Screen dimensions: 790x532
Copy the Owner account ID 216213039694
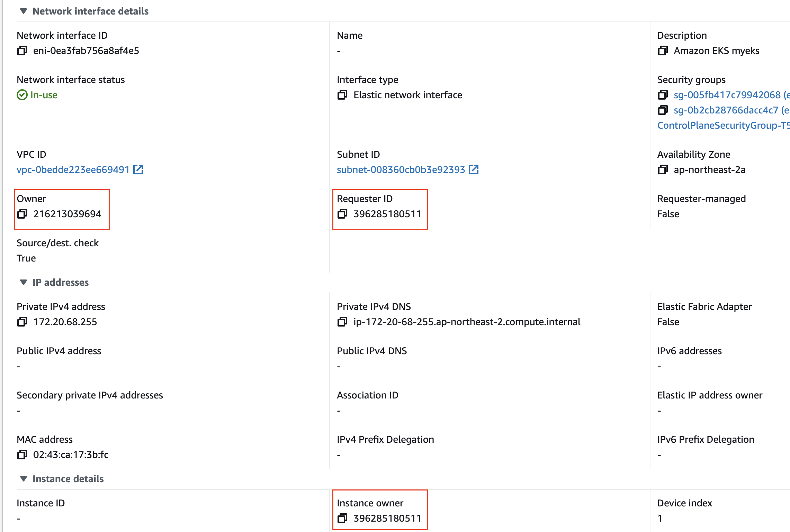22,214
